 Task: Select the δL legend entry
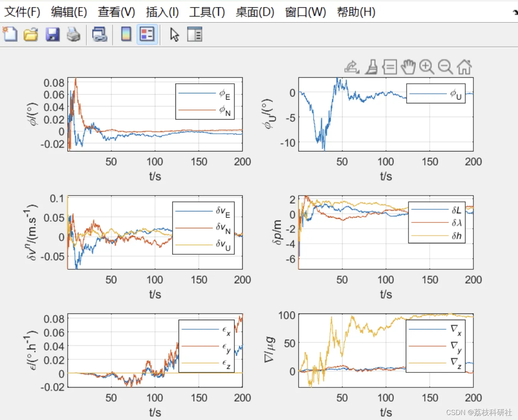point(437,210)
